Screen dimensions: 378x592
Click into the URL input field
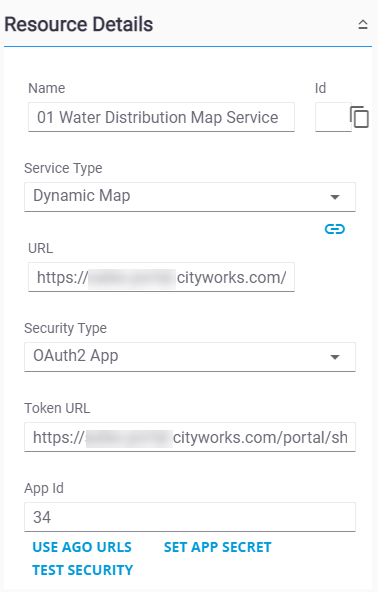[x=161, y=277]
